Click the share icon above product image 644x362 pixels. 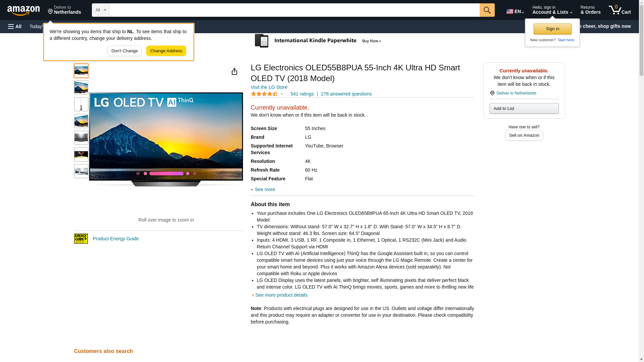pyautogui.click(x=234, y=71)
